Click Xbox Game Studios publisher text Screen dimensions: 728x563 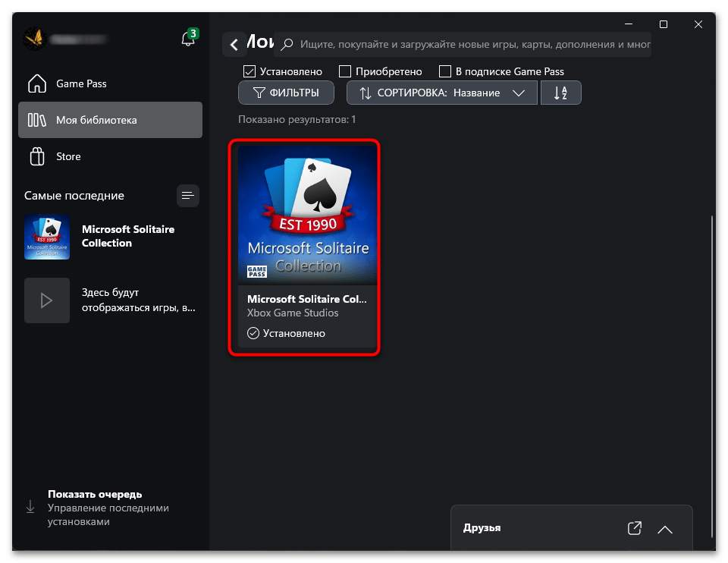point(293,313)
